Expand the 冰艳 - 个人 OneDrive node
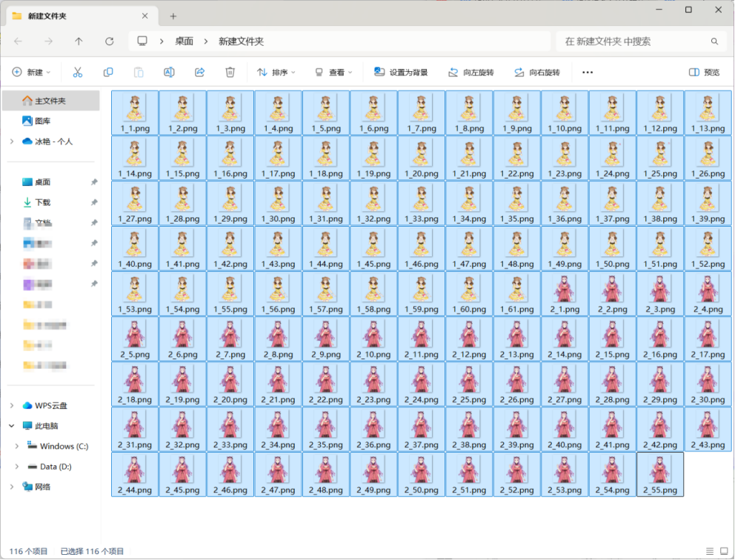 click(12, 141)
